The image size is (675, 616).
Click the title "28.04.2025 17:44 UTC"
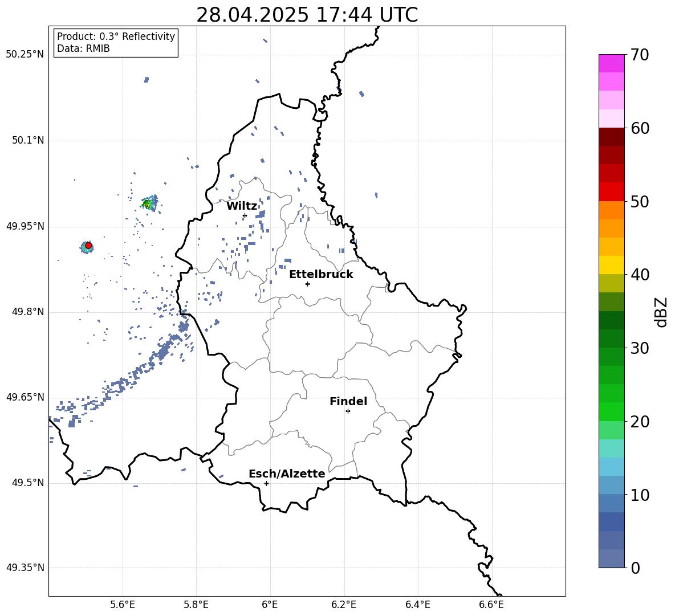pyautogui.click(x=307, y=15)
